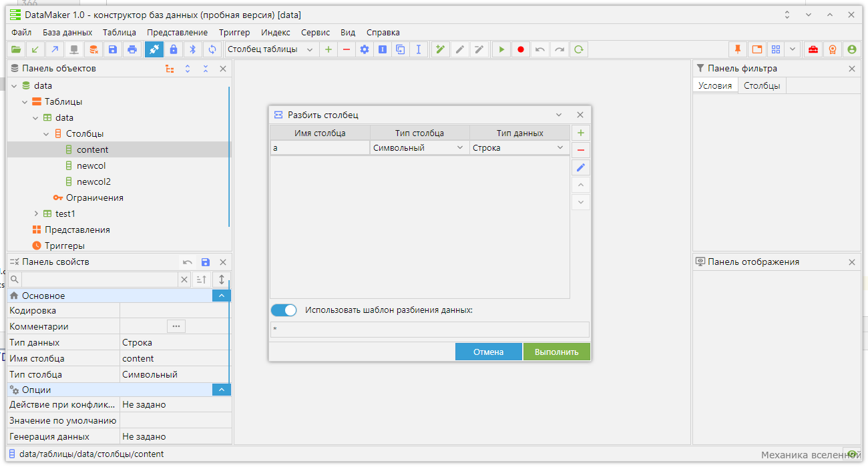Collapse the Опции properties section
868x467 pixels.
tap(221, 390)
